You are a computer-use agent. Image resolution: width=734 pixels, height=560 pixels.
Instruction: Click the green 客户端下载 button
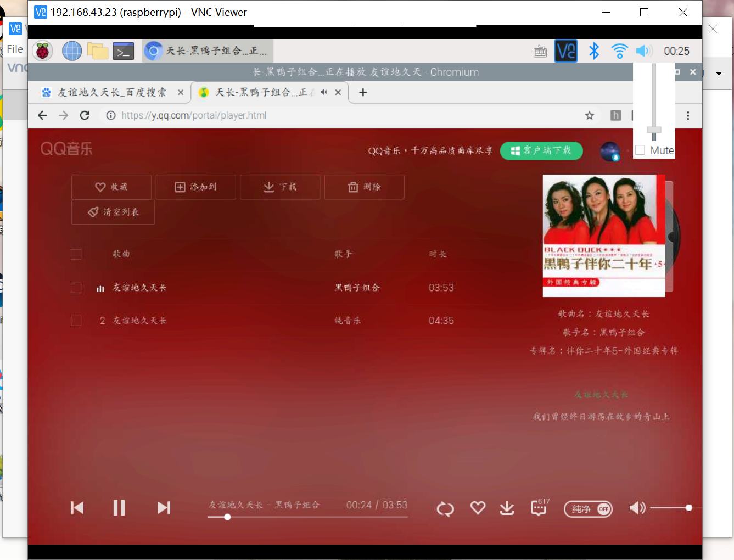pyautogui.click(x=541, y=150)
